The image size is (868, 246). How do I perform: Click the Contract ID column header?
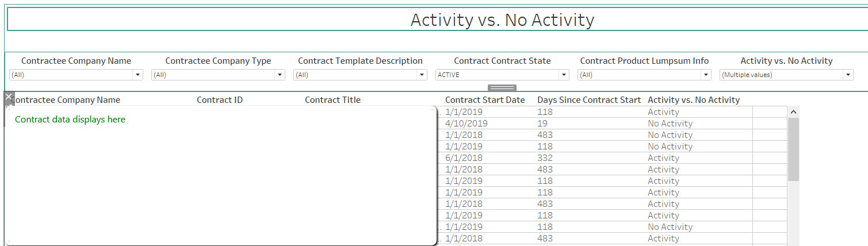pyautogui.click(x=220, y=100)
